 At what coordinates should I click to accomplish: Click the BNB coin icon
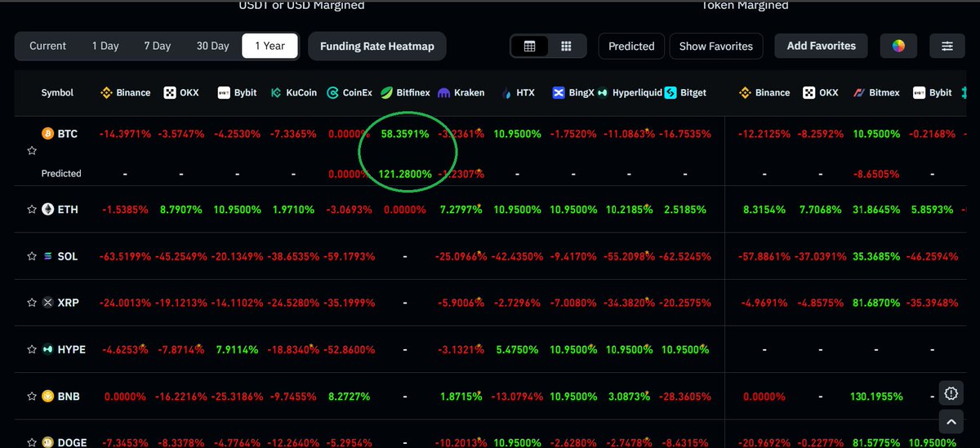[x=47, y=397]
